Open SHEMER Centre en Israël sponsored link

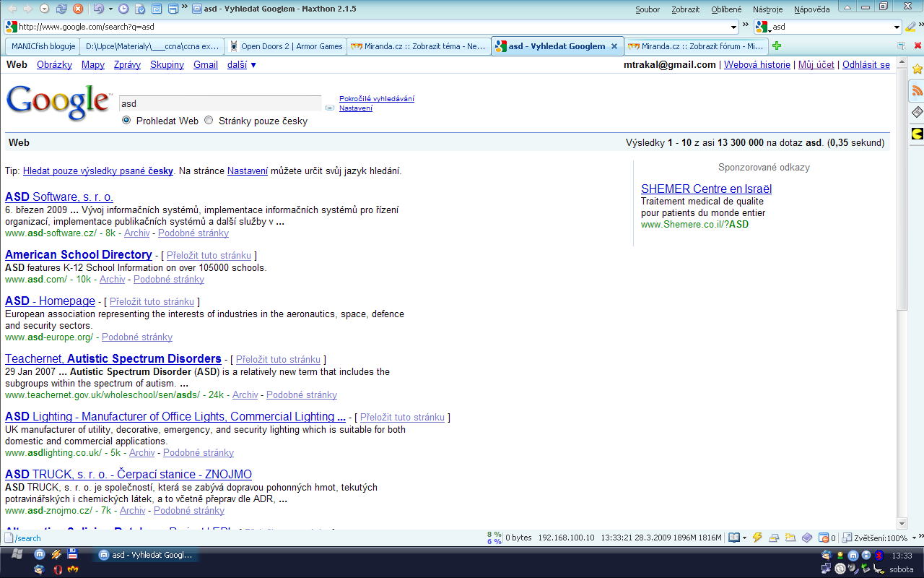point(706,189)
